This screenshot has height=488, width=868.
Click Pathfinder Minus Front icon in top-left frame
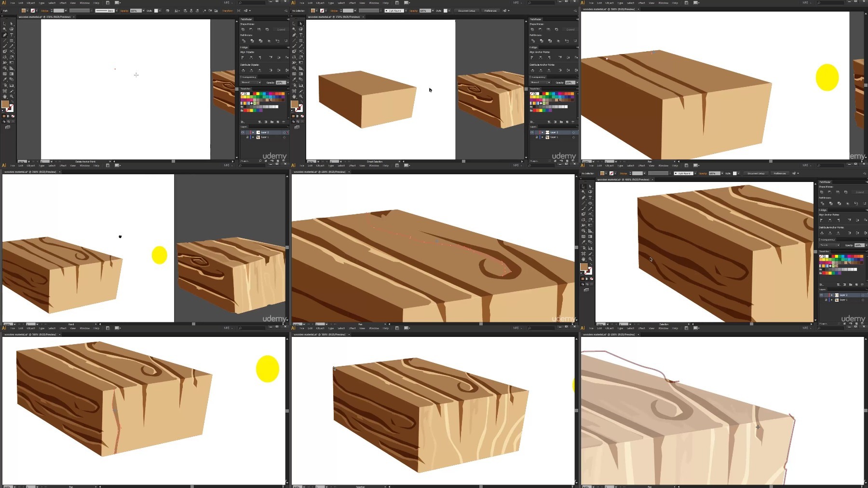pos(251,29)
